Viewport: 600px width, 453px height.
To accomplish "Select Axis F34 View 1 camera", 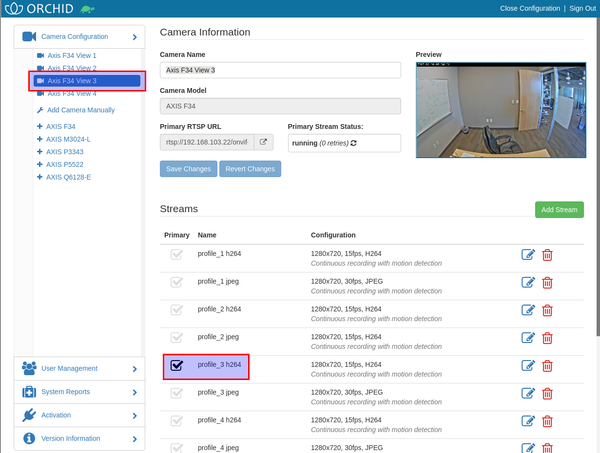I will tap(67, 55).
